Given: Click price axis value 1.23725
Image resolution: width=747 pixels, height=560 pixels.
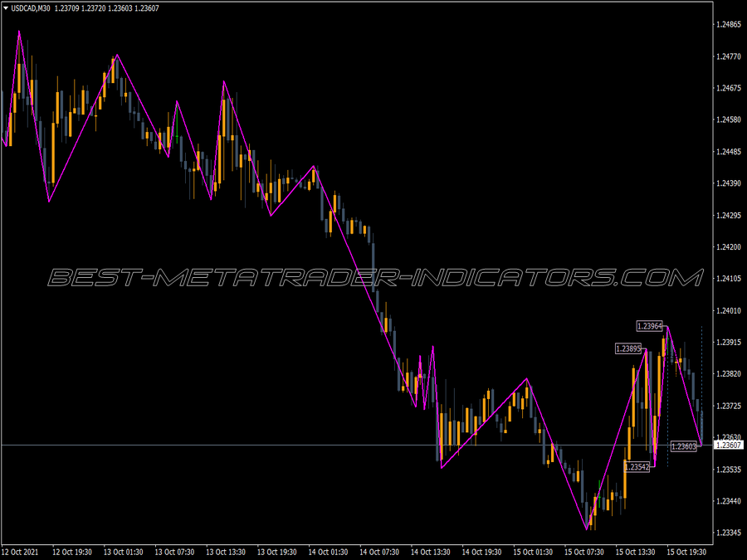Looking at the screenshot, I should tap(729, 406).
